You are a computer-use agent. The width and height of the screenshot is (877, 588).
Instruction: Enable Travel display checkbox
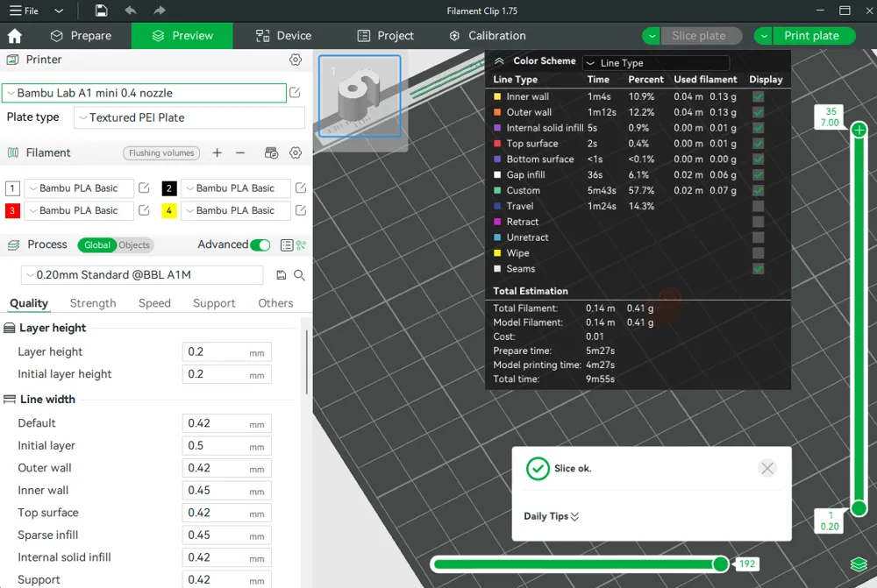[758, 206]
